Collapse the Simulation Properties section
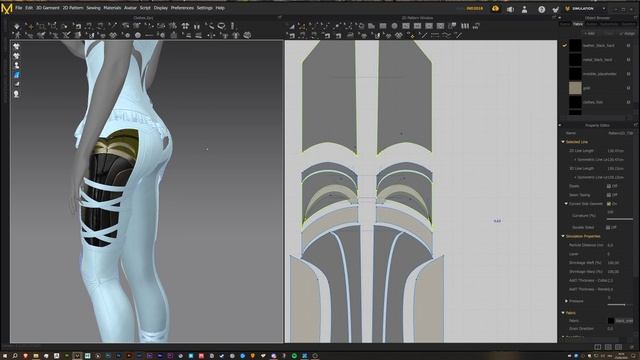The image size is (640, 360). tap(563, 236)
